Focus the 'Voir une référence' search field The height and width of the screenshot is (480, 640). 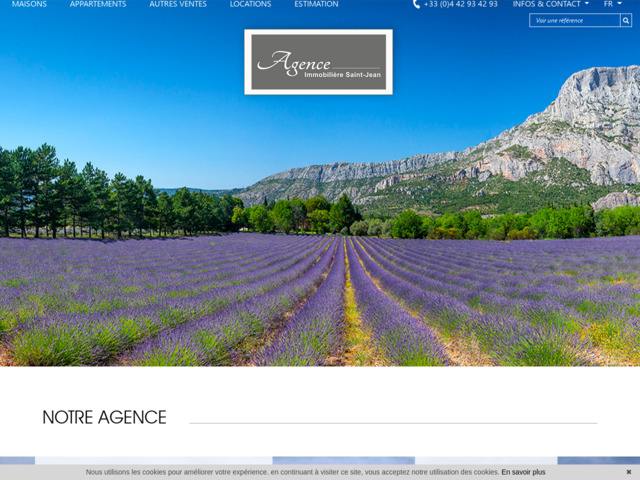[574, 20]
